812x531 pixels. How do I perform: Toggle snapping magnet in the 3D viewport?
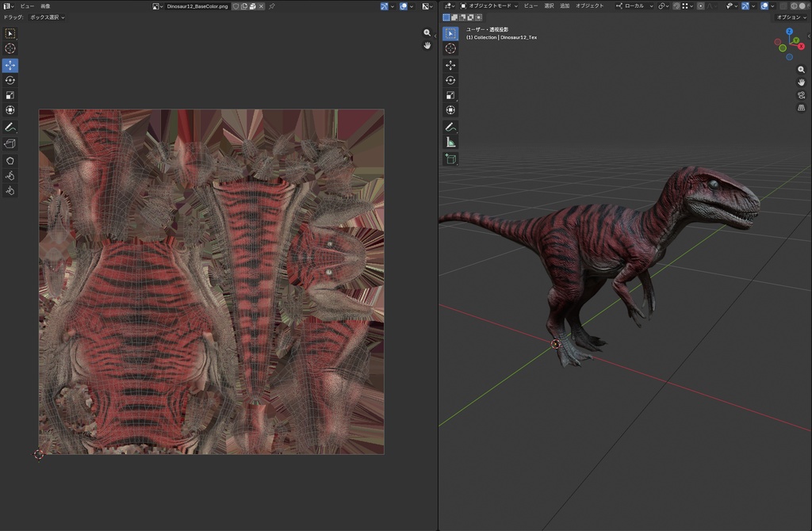(x=676, y=6)
